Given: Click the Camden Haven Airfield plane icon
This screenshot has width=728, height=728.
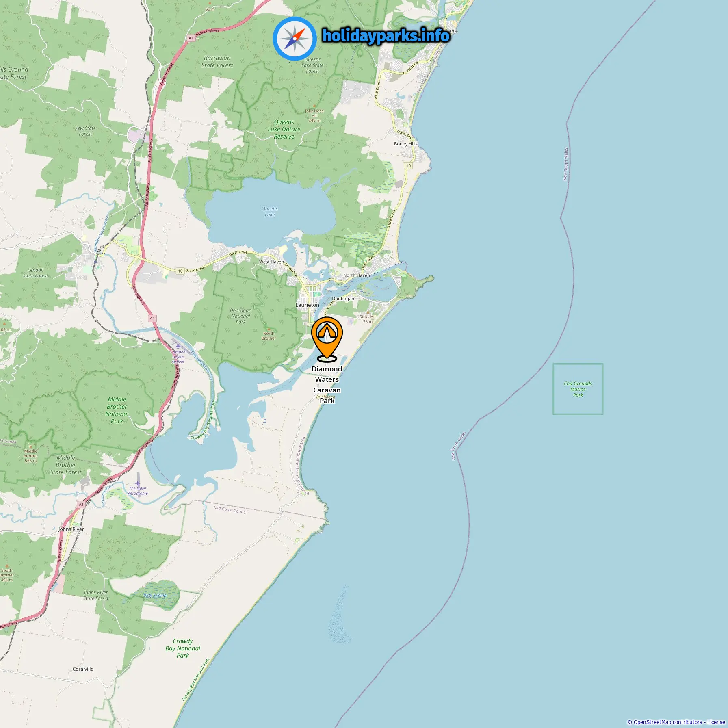Looking at the screenshot, I should coord(178,347).
